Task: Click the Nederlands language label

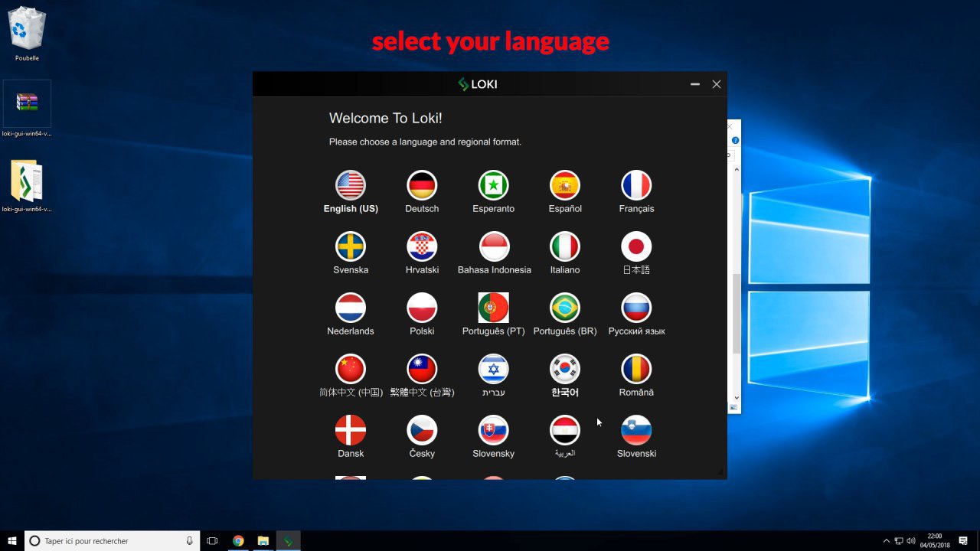Action: (351, 331)
